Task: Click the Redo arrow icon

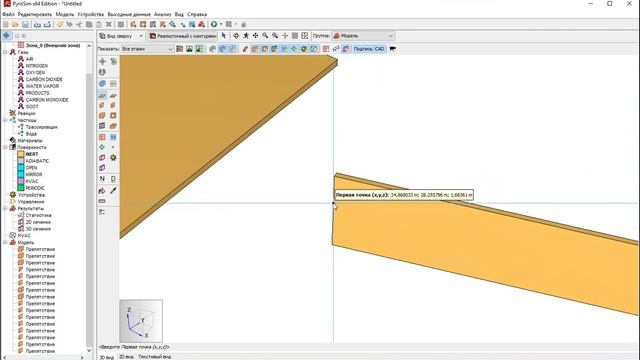Action: [69, 24]
